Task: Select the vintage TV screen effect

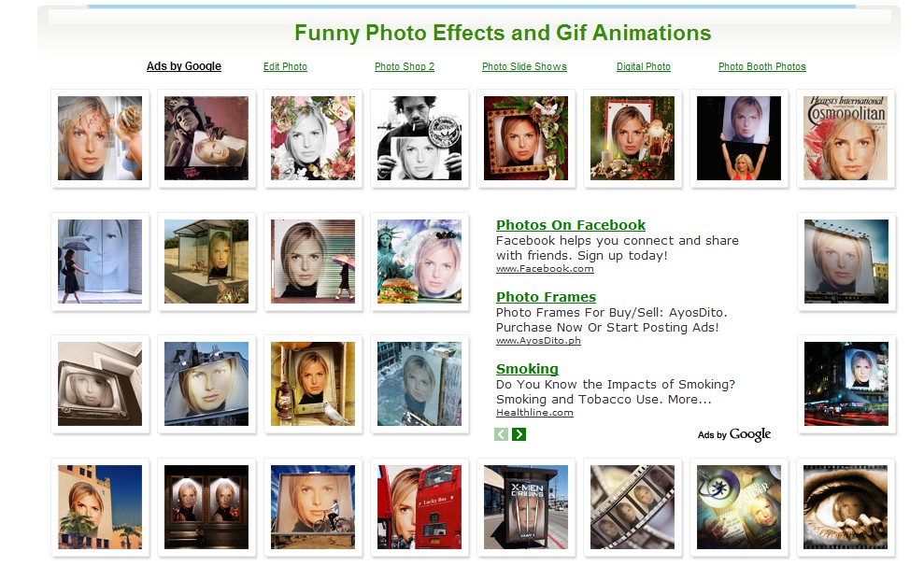Action: tap(100, 384)
